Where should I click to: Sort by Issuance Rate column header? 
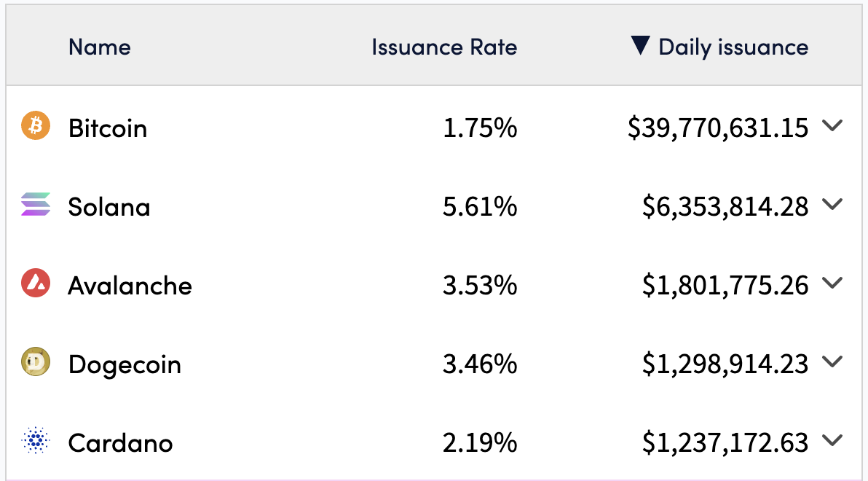coord(444,47)
